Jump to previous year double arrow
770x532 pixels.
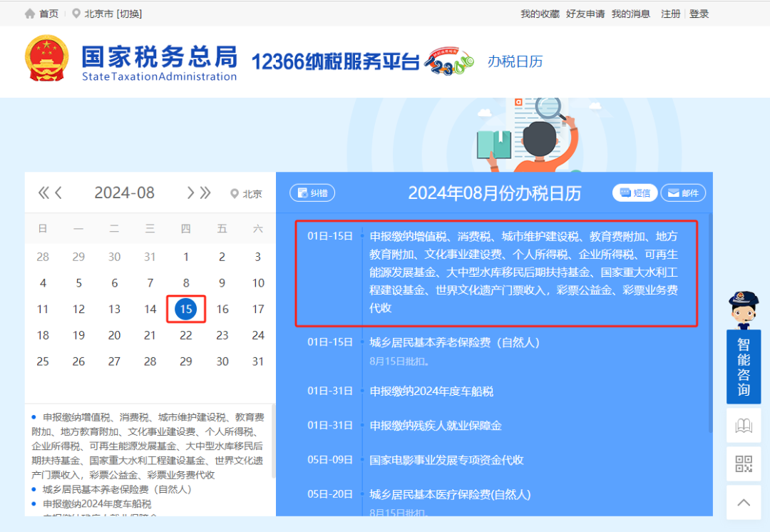pyautogui.click(x=43, y=193)
